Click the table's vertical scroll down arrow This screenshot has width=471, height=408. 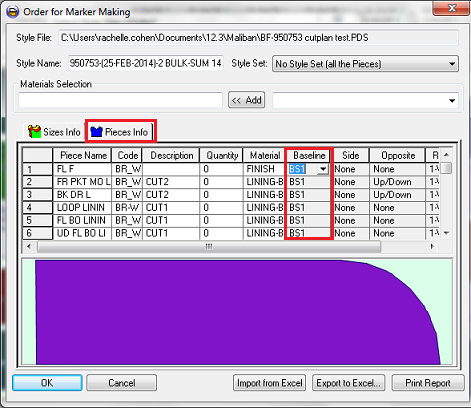(x=447, y=233)
